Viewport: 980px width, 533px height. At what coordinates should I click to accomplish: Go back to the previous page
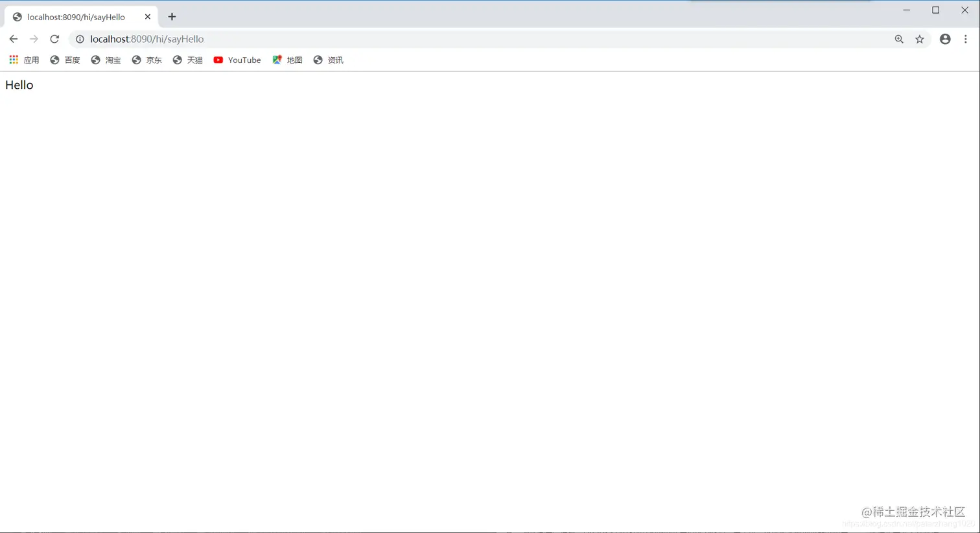[x=13, y=39]
